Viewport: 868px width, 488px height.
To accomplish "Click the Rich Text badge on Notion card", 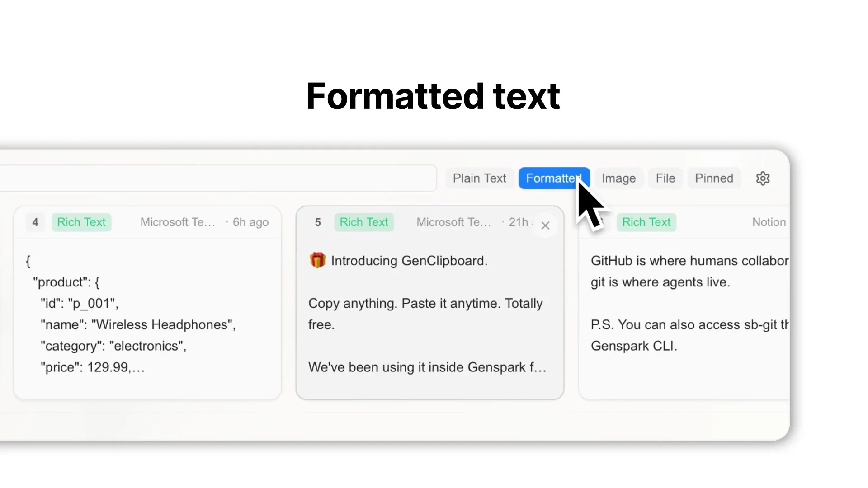I will tap(646, 222).
